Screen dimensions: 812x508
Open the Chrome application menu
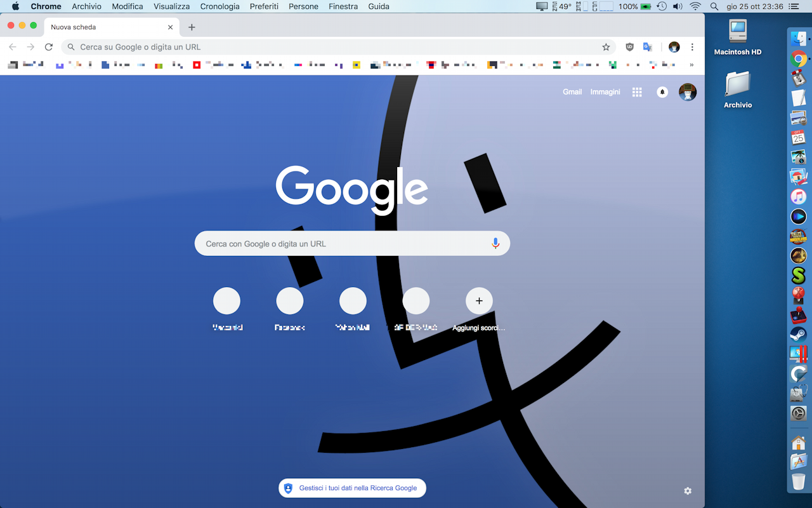(46, 6)
